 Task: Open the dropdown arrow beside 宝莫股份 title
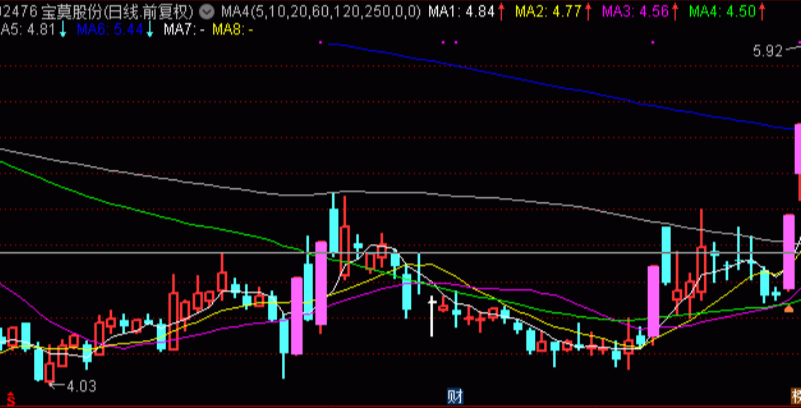click(206, 11)
